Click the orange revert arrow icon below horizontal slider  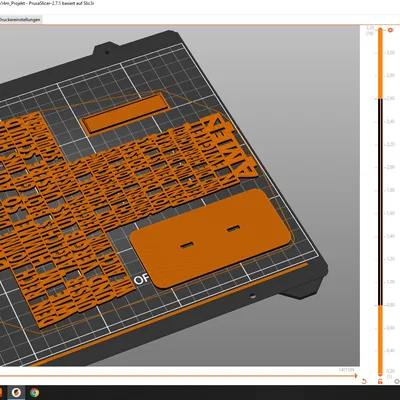tap(364, 381)
